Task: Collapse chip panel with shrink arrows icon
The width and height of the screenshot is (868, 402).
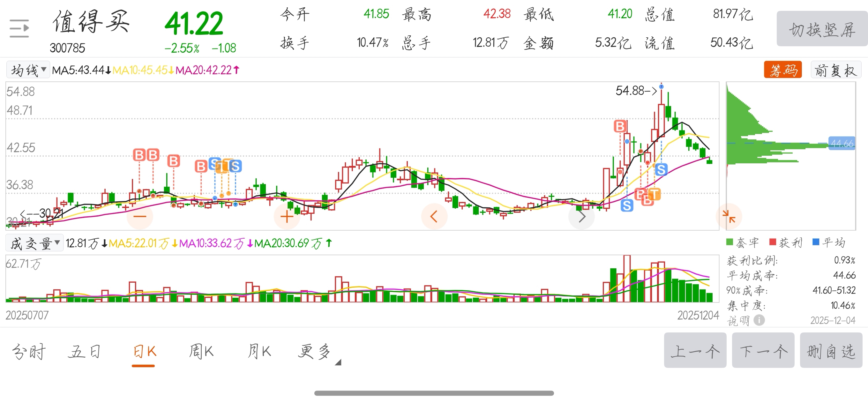Action: click(729, 216)
